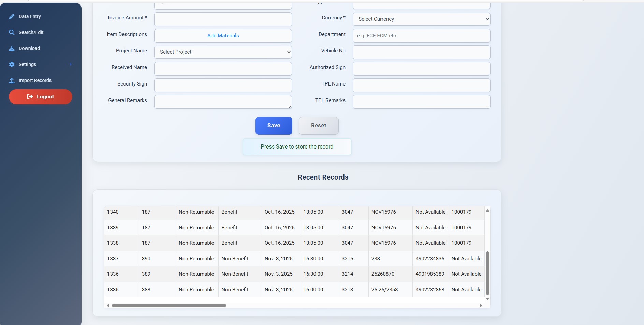
Task: Click scroll up arrow of records table
Action: [487, 211]
